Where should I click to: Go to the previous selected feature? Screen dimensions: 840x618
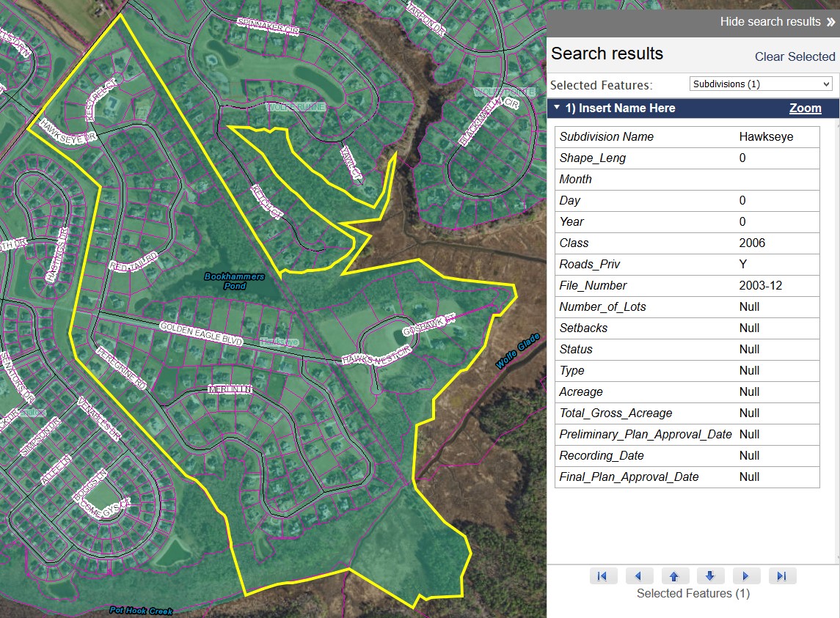tap(639, 575)
